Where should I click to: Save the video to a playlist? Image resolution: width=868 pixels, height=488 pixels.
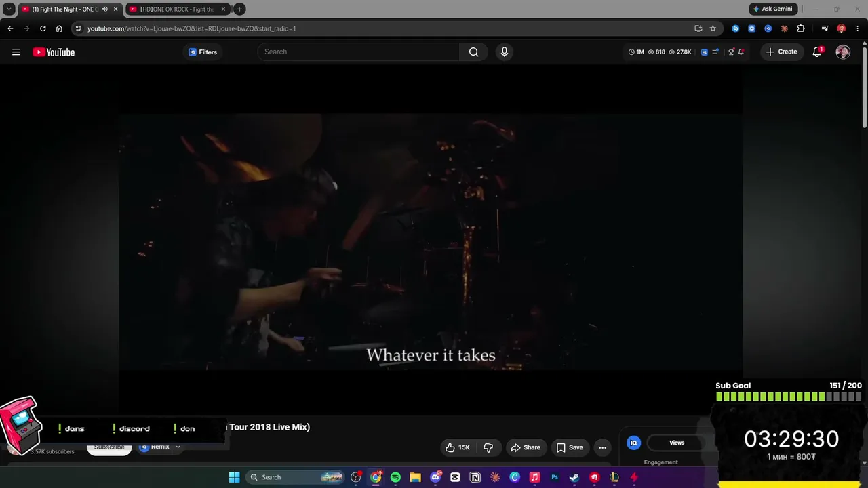(569, 447)
